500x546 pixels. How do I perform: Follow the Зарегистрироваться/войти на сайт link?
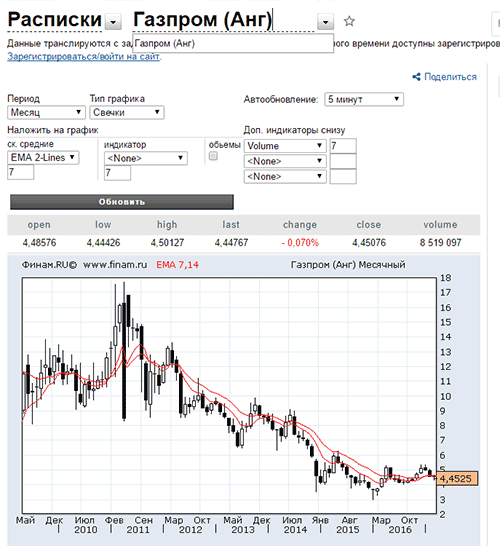(84, 56)
